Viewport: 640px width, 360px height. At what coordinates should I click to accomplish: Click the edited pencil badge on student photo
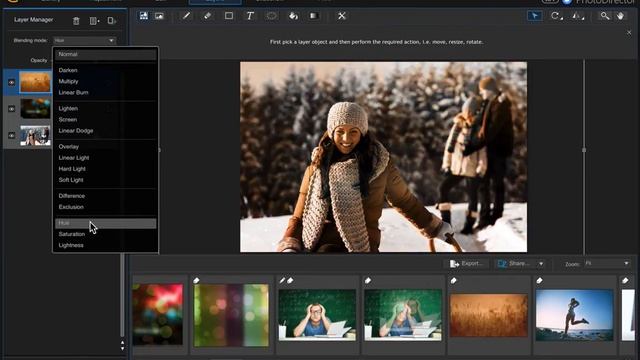click(282, 280)
